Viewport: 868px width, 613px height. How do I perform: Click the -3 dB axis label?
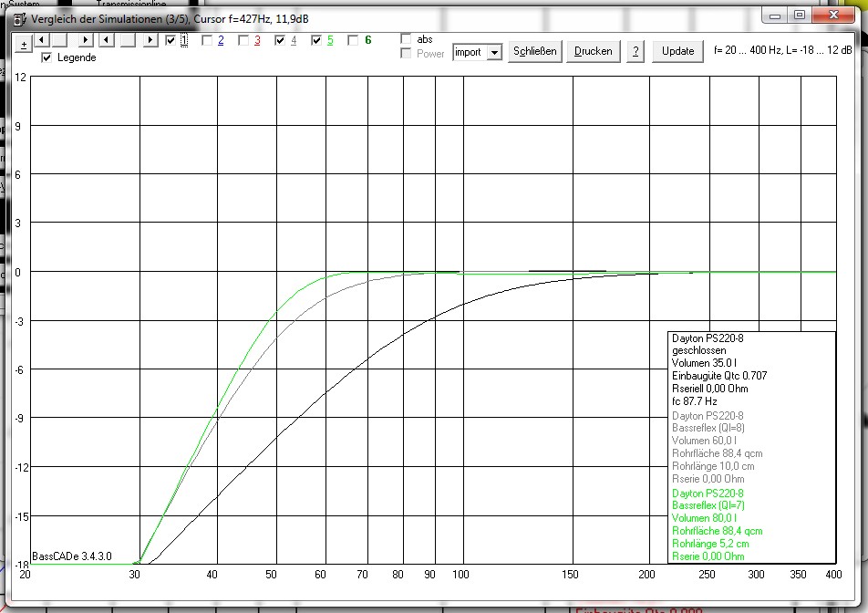pos(19,322)
